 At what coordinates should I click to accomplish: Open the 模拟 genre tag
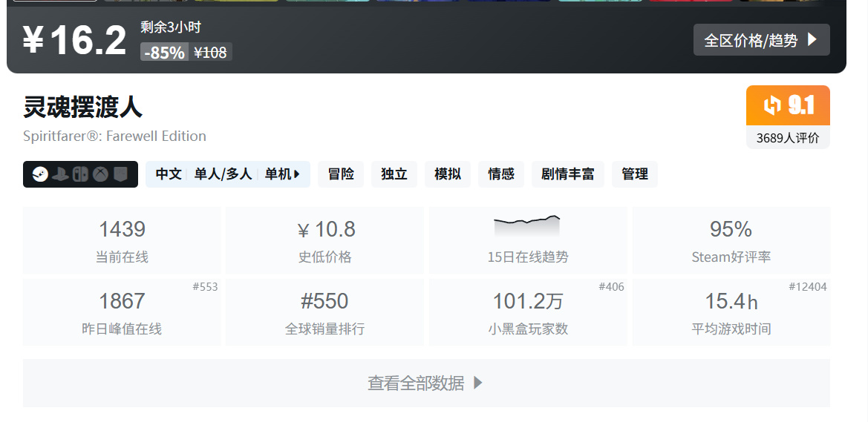[x=447, y=174]
